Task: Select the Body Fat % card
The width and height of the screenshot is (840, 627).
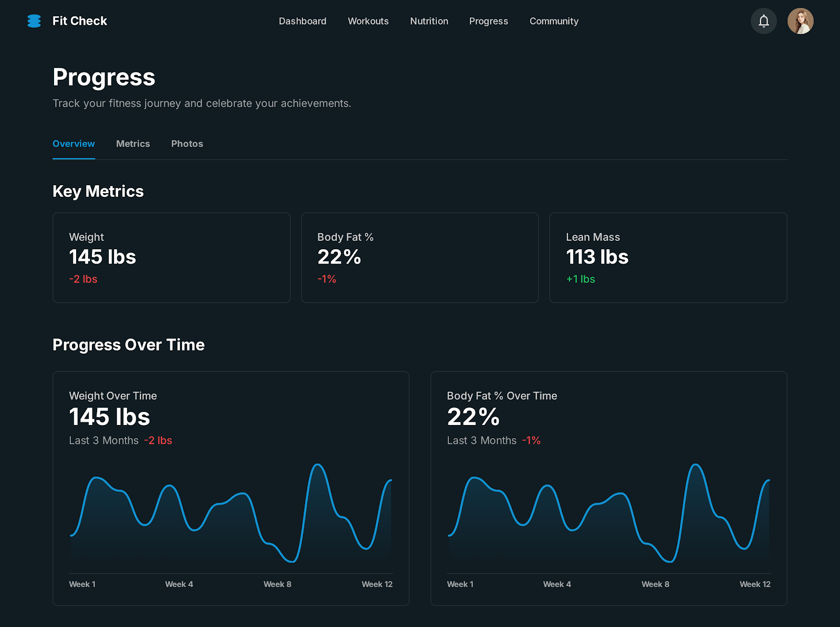Action: pyautogui.click(x=420, y=258)
